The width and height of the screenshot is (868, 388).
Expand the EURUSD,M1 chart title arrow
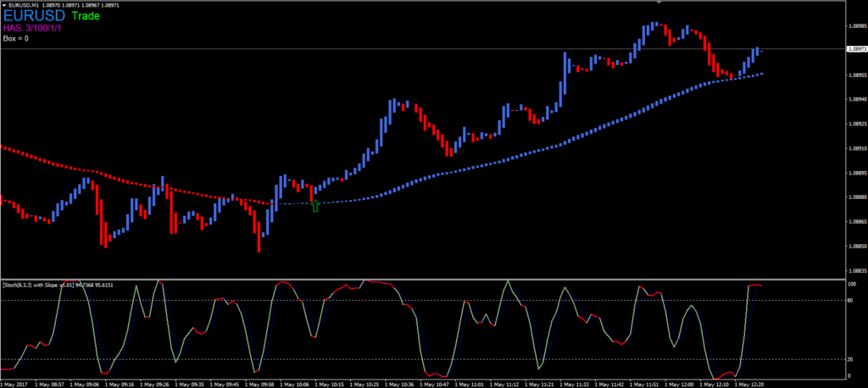pyautogui.click(x=4, y=6)
